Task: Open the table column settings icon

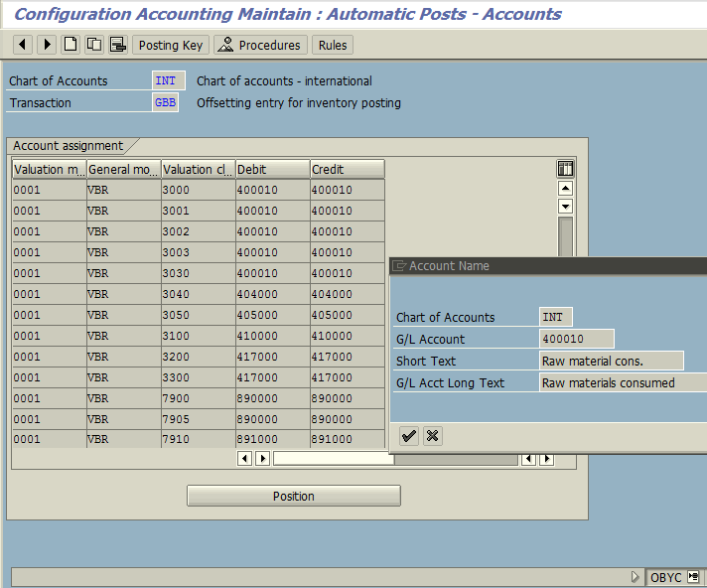Action: coord(565,169)
